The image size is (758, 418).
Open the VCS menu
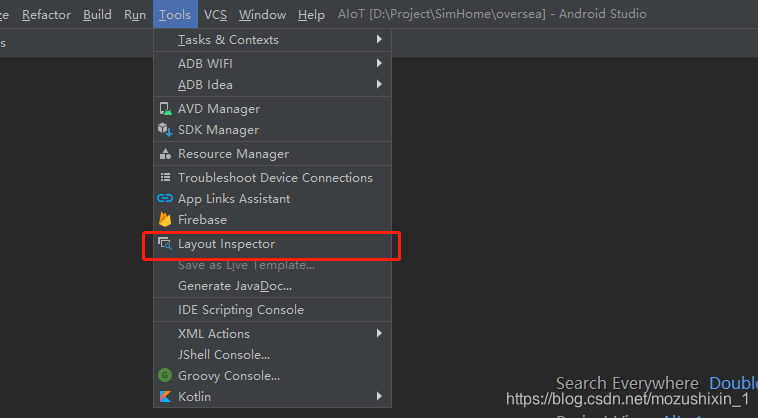pos(215,14)
